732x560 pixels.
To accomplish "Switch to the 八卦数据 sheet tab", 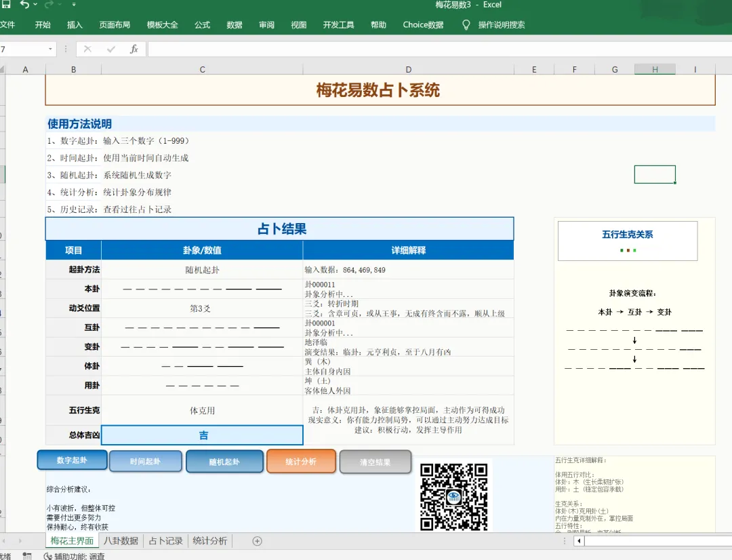I will pos(121,541).
